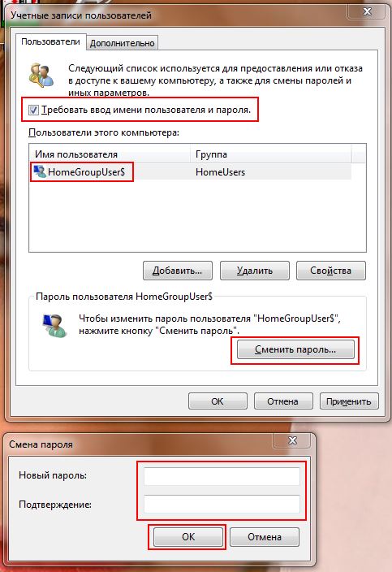
Task: Uncheck the require username and password checkbox
Action: (x=33, y=110)
